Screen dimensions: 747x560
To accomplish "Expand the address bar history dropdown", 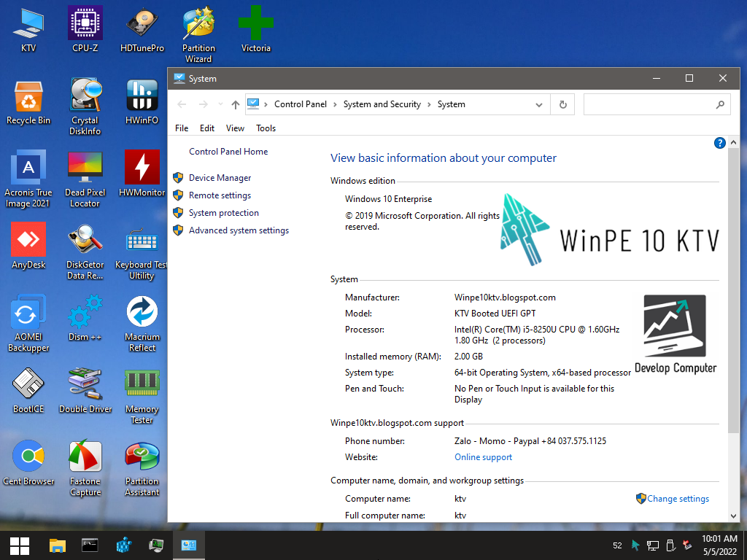I will [x=540, y=104].
